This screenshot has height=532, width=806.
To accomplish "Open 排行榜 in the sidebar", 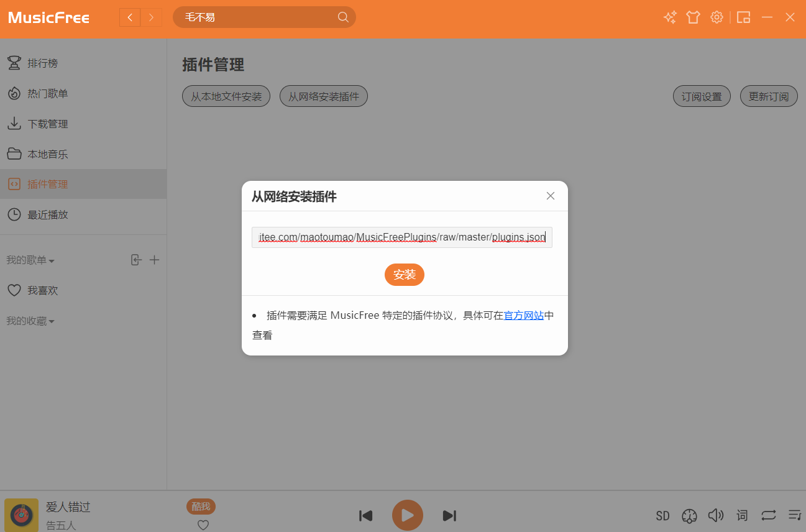I will click(x=83, y=63).
